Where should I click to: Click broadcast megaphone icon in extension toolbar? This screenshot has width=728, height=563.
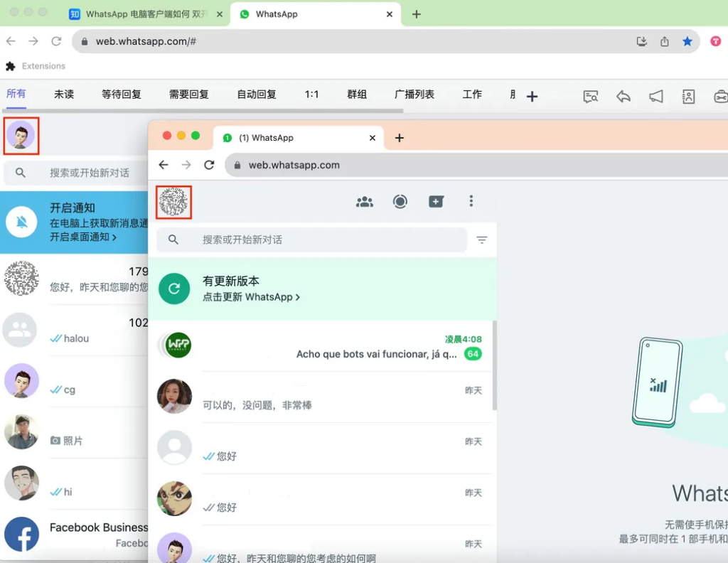656,97
